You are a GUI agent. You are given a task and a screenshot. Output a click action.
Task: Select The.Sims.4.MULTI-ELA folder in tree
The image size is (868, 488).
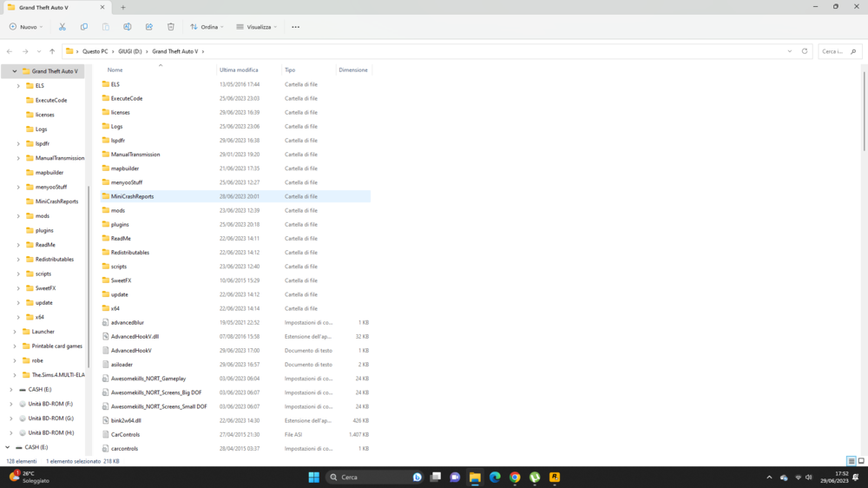(58, 375)
